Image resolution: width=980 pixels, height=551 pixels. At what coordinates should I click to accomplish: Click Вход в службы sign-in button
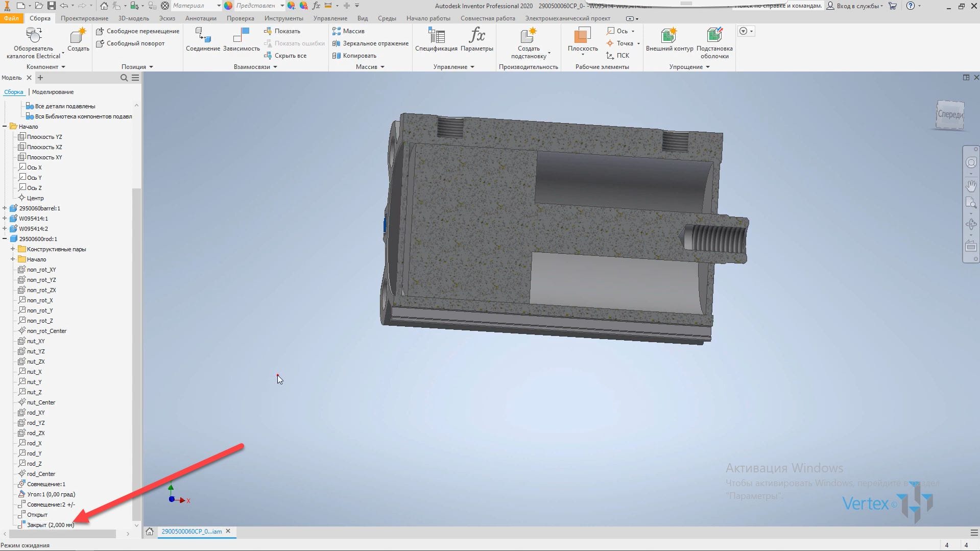(x=854, y=6)
